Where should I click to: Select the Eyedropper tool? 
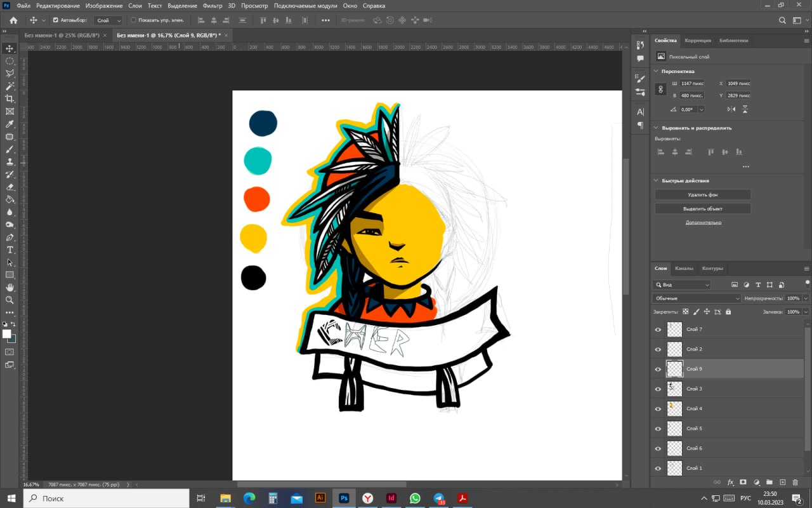(x=10, y=124)
